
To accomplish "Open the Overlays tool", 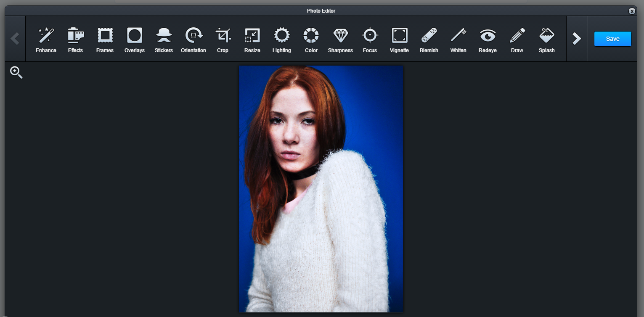I will point(135,40).
